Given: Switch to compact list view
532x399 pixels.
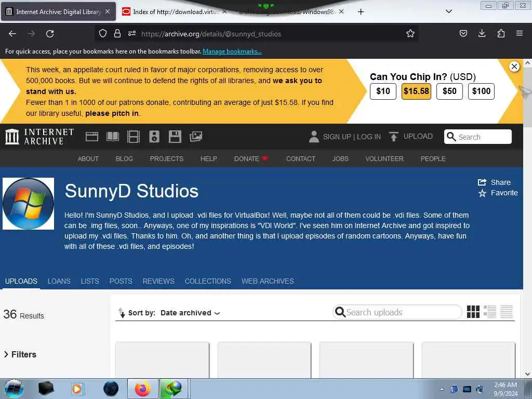Looking at the screenshot, I should (x=507, y=312).
